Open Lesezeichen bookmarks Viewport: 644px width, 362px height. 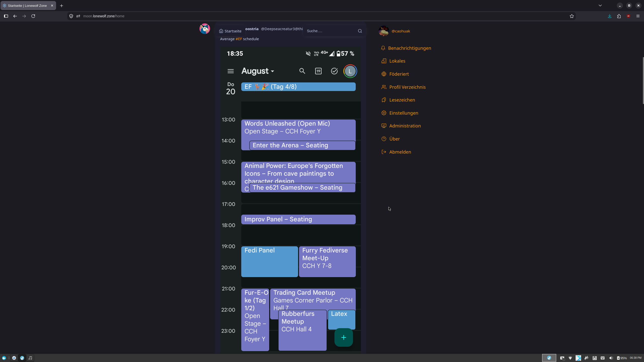coord(398,100)
